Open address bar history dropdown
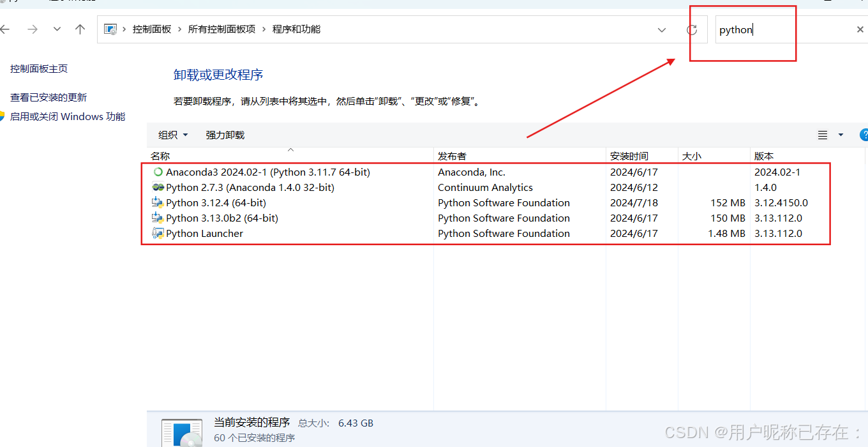This screenshot has height=447, width=868. click(x=662, y=30)
